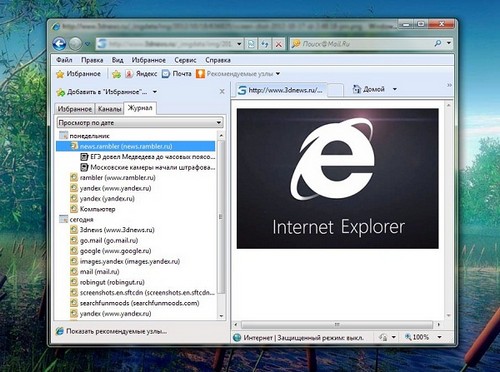The image size is (500, 372).
Task: Expand searchfunmoods (searchfunmoods.com) entry
Action: click(135, 303)
